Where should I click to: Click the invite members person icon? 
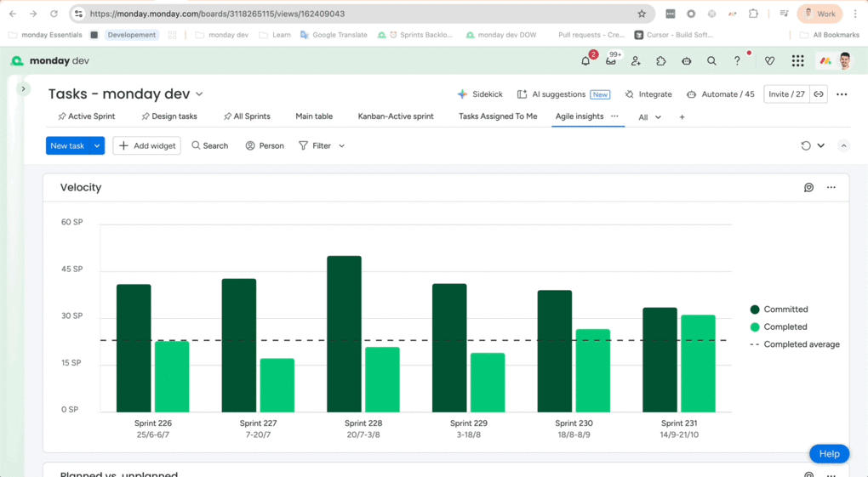(x=636, y=61)
